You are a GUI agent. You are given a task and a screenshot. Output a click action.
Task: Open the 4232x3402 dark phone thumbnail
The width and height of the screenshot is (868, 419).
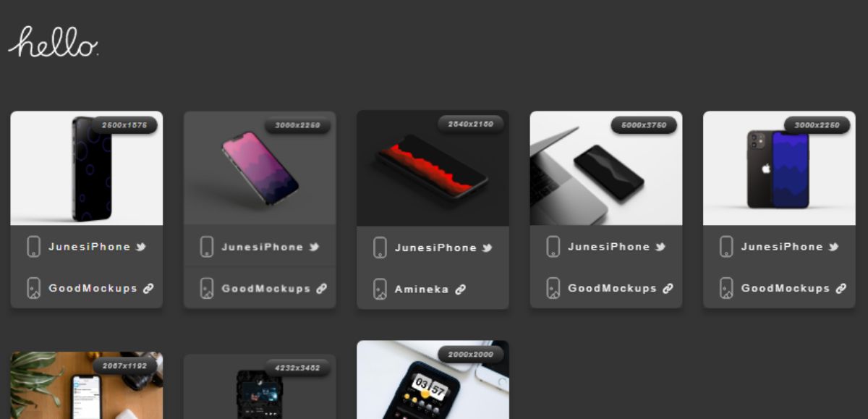pos(260,386)
